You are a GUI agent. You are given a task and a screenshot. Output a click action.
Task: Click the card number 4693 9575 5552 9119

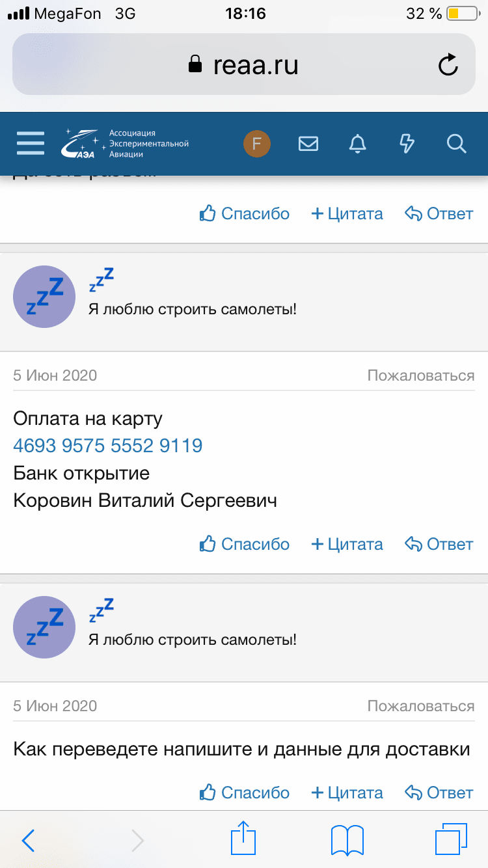click(107, 446)
